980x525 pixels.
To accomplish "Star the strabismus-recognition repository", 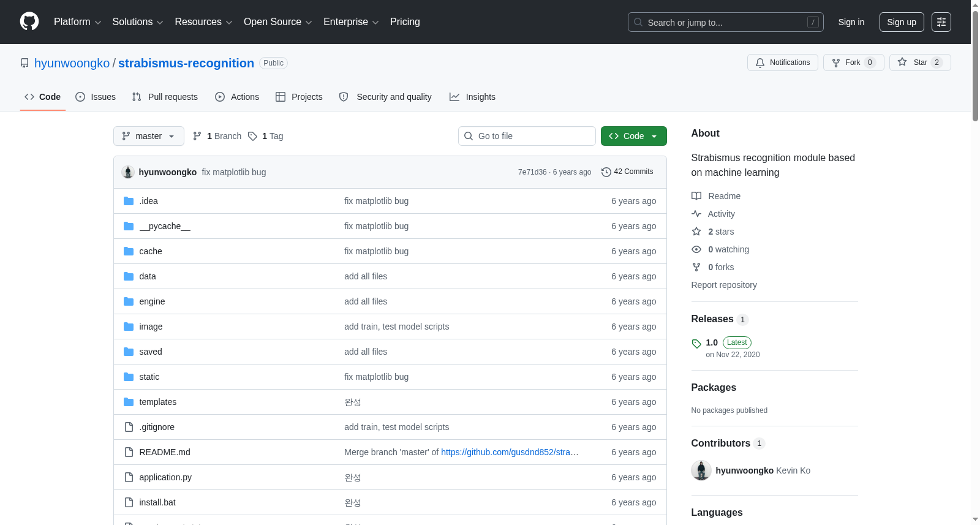I will (919, 62).
